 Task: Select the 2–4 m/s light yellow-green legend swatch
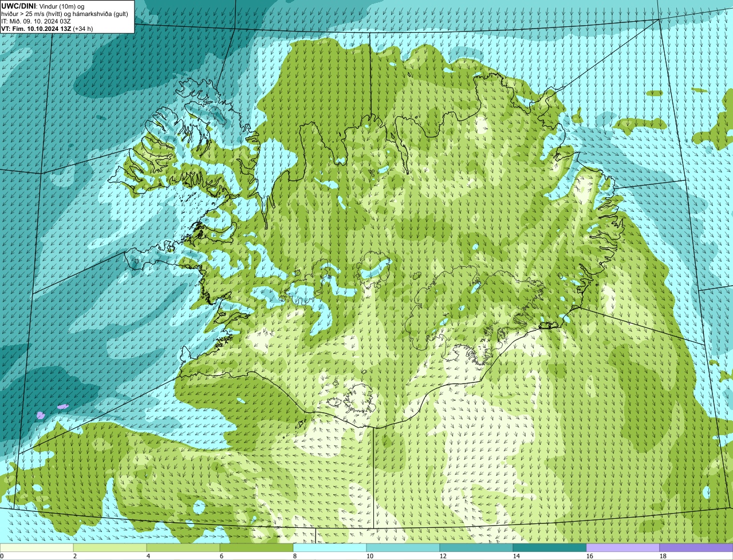coord(110,548)
